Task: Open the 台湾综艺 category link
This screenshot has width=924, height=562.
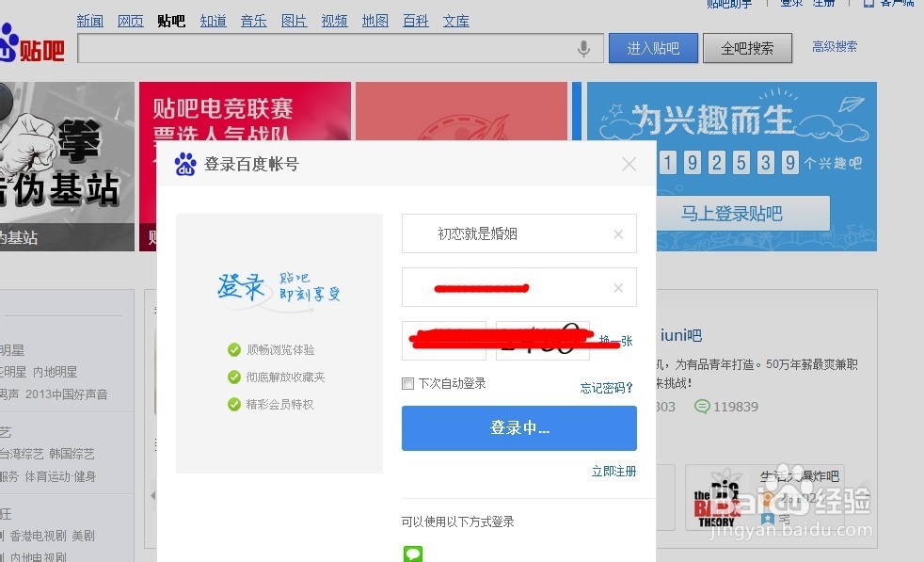Action: point(22,454)
